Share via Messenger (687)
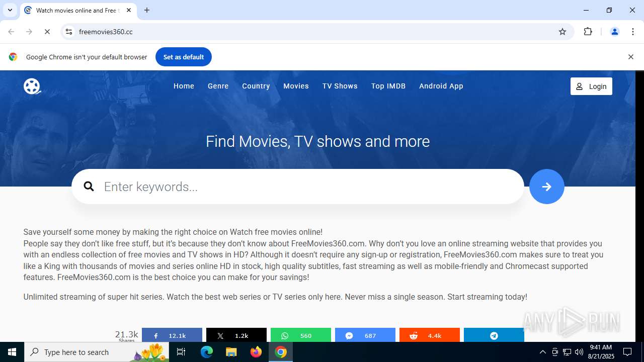 [365, 335]
